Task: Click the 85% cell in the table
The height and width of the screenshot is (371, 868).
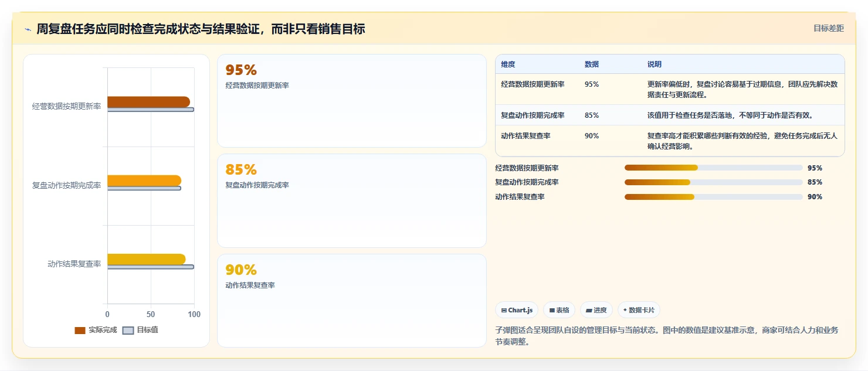Action: (x=592, y=115)
